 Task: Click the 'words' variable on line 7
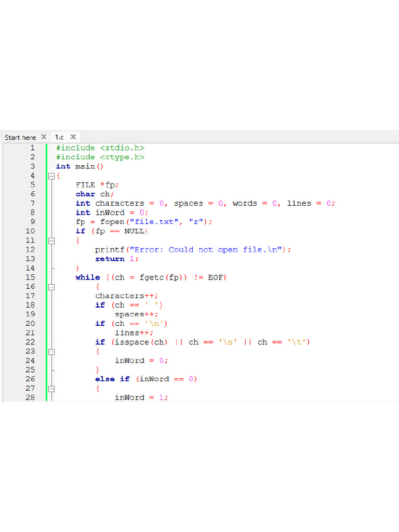245,204
